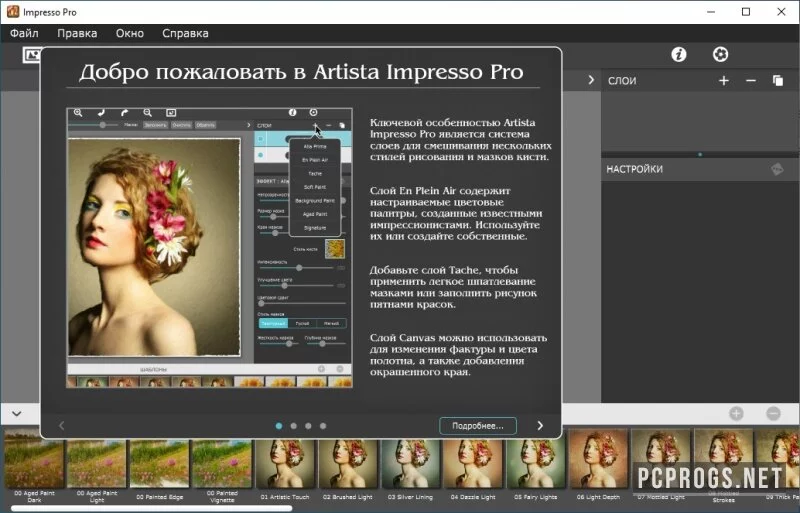Maximize the Impresso Pro window
Image resolution: width=800 pixels, height=513 pixels.
click(x=746, y=12)
